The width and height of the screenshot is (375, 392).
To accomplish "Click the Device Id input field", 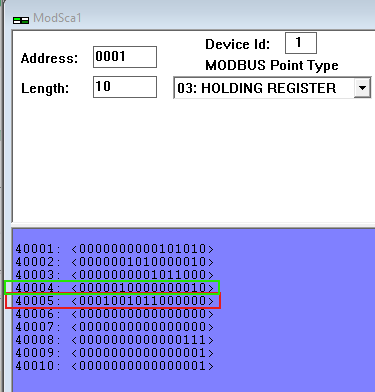I will click(301, 43).
